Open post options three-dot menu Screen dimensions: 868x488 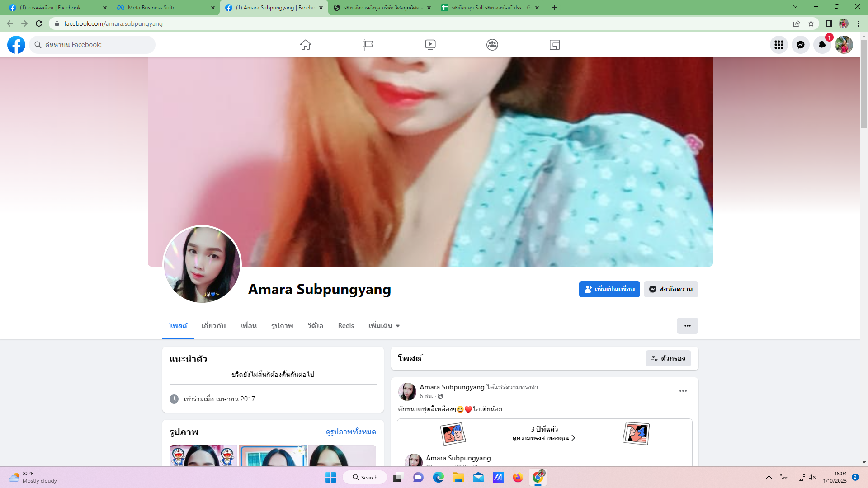[x=683, y=391]
